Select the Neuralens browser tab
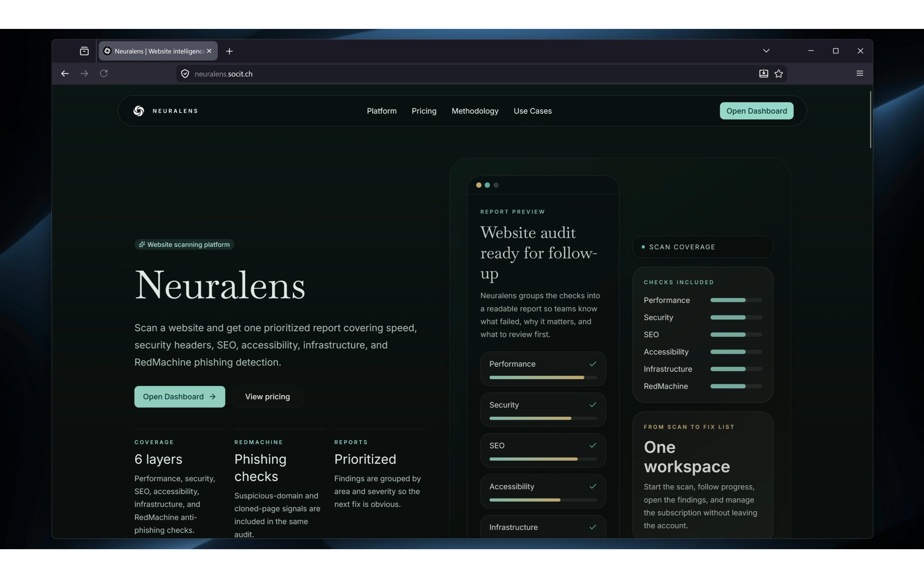924x577 pixels. (x=158, y=51)
